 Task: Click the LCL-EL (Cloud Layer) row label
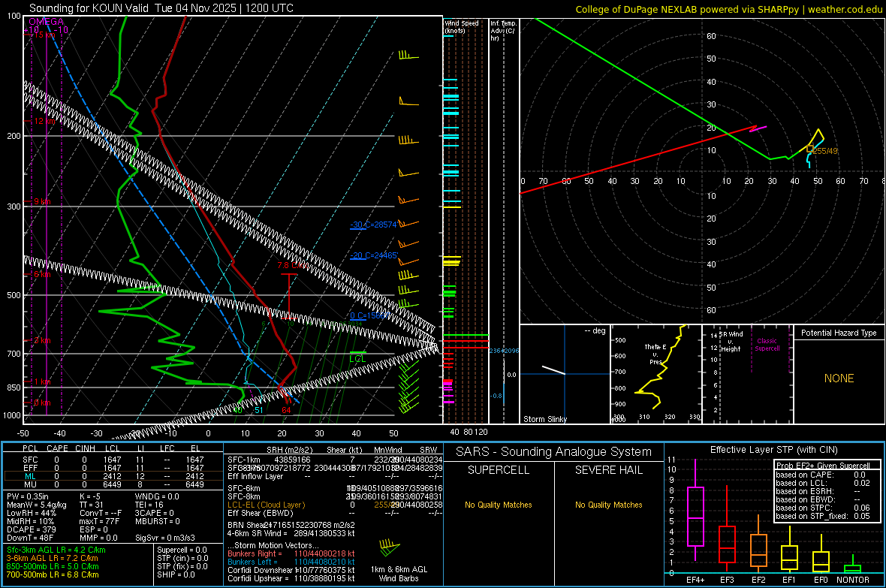tap(266, 505)
